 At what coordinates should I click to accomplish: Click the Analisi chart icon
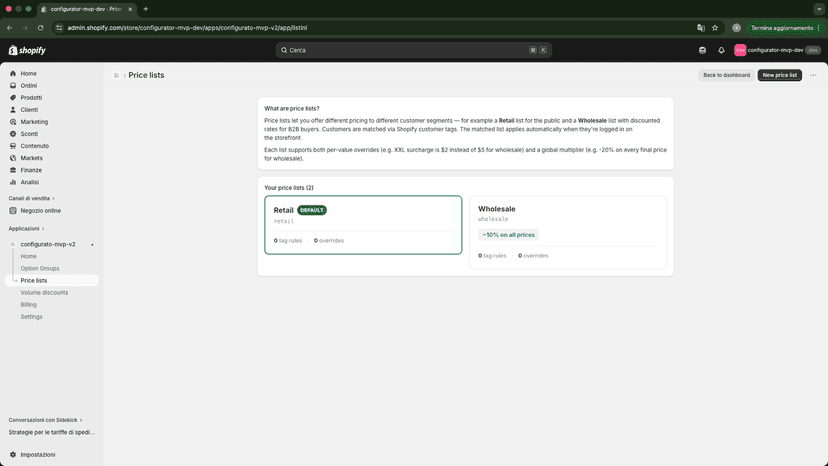13,182
